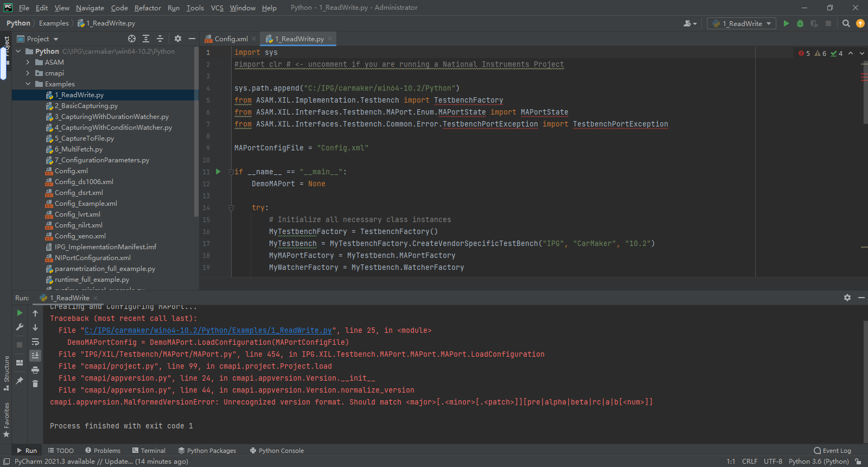
Task: Locate opened file in Project tree icon
Action: pos(132,39)
